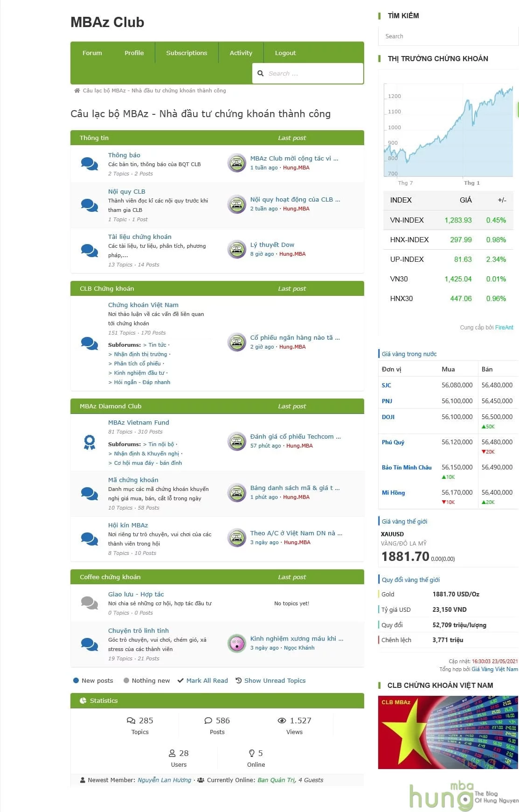Click the grey Giao lưu - Hợp tác bubble icon
The height and width of the screenshot is (812, 519).
click(x=89, y=603)
